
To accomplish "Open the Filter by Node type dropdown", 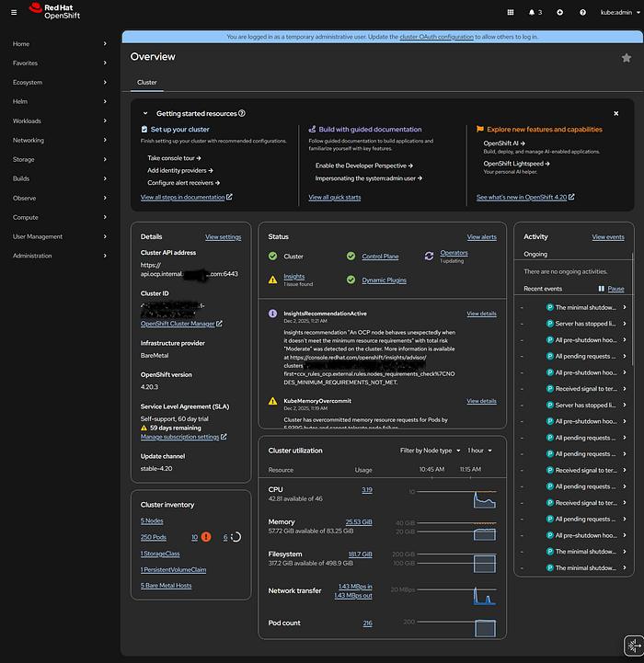I will [430, 451].
